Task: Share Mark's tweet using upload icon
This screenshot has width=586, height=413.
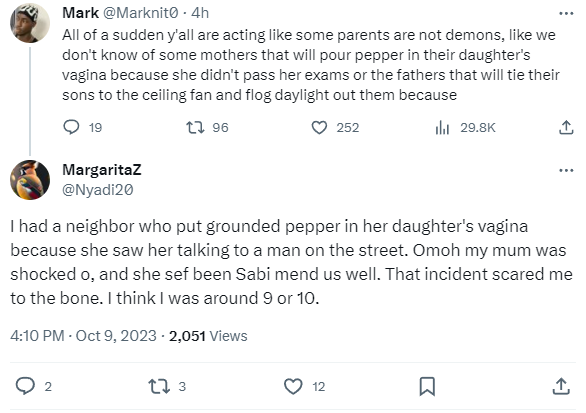Action: [566, 127]
